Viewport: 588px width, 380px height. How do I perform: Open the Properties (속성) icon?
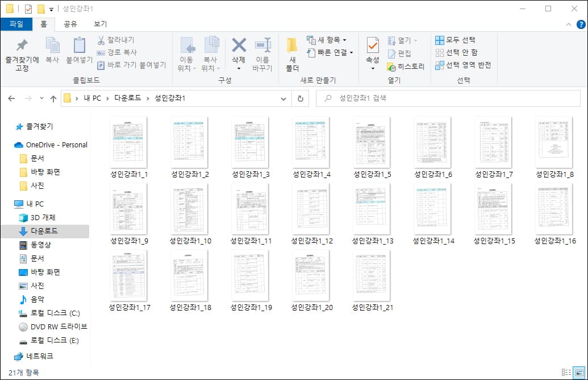[x=372, y=46]
